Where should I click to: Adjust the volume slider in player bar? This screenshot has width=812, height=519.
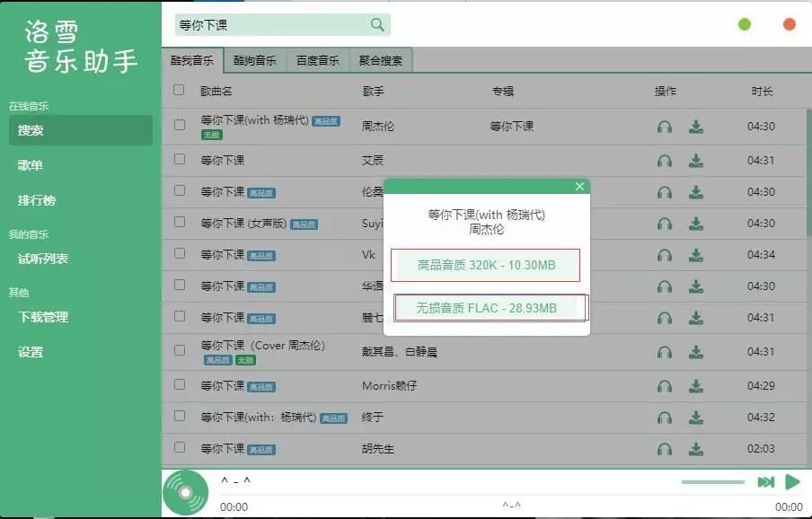tap(712, 481)
